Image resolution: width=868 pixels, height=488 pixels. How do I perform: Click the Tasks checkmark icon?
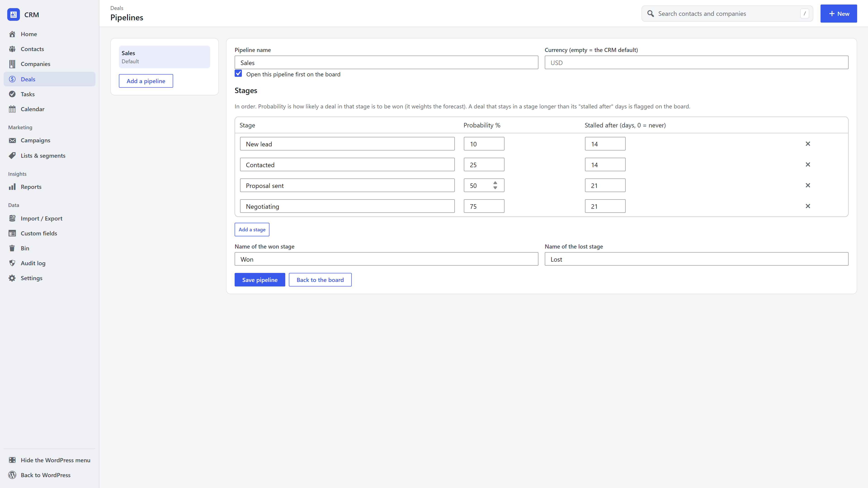pyautogui.click(x=12, y=94)
